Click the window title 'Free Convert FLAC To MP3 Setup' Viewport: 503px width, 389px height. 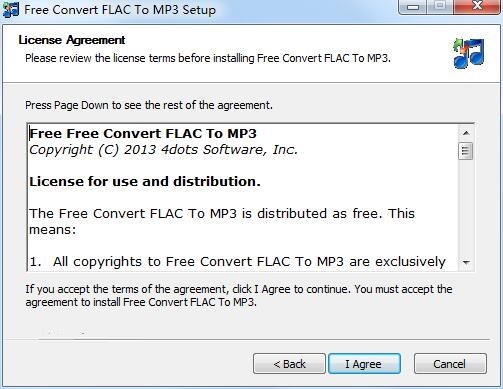120,10
